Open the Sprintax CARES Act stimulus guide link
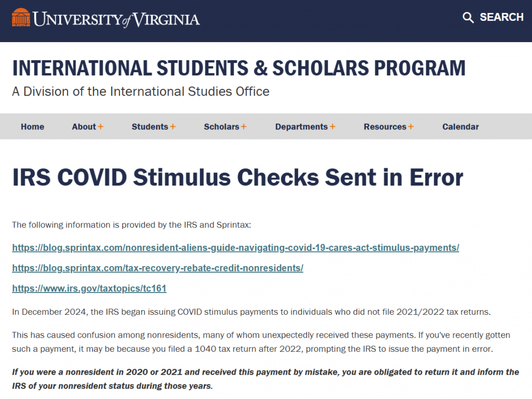532x399 pixels. pyautogui.click(x=235, y=248)
